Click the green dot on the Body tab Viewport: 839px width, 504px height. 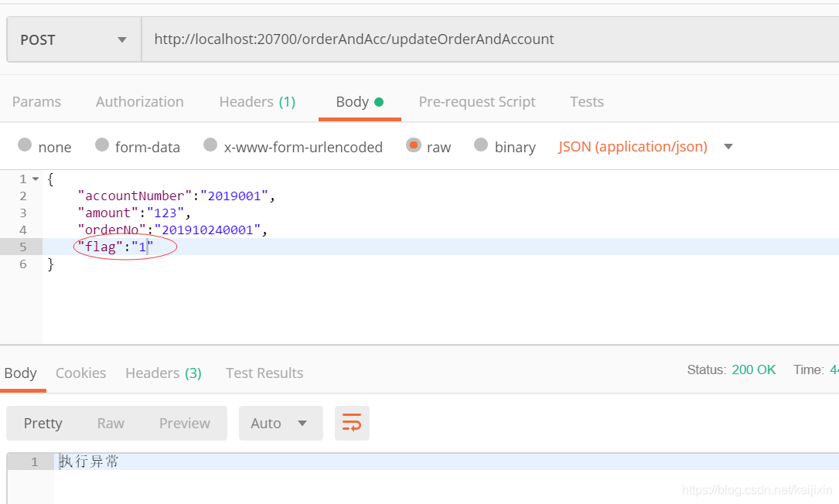point(379,102)
